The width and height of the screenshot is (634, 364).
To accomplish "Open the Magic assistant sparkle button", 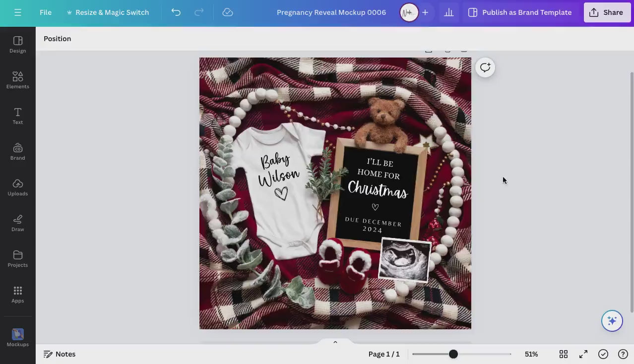I will tap(612, 321).
